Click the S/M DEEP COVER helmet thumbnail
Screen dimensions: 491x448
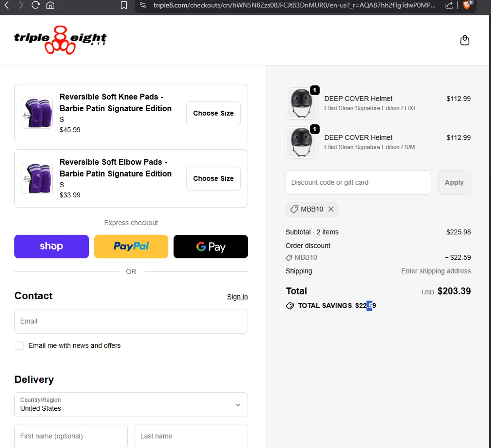(301, 142)
